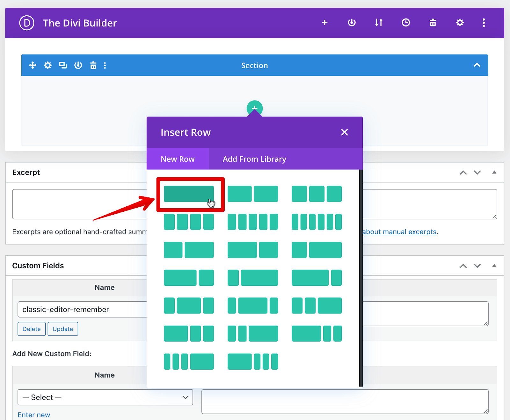Click the Enter new link
The image size is (510, 420).
[x=34, y=415]
